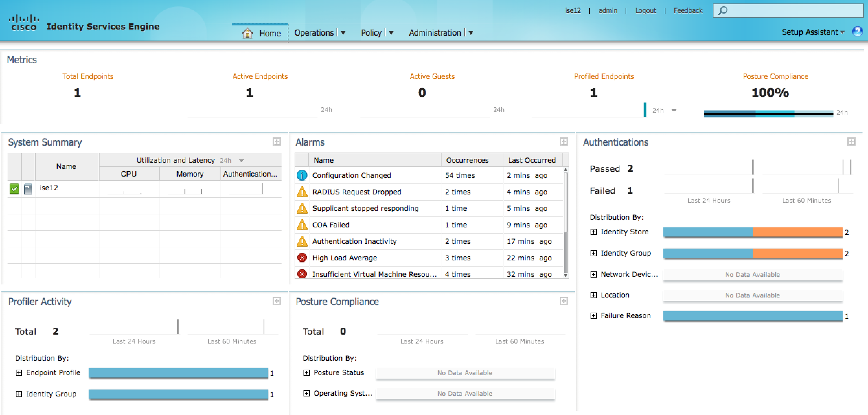This screenshot has width=868, height=415.
Task: Click the High Load Average error icon
Action: tap(302, 258)
